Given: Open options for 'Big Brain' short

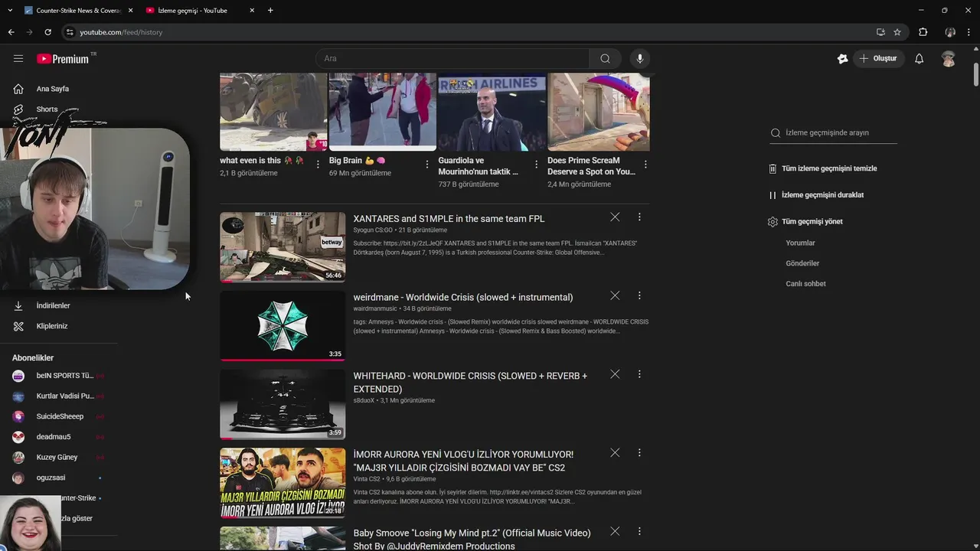Looking at the screenshot, I should 427,165.
